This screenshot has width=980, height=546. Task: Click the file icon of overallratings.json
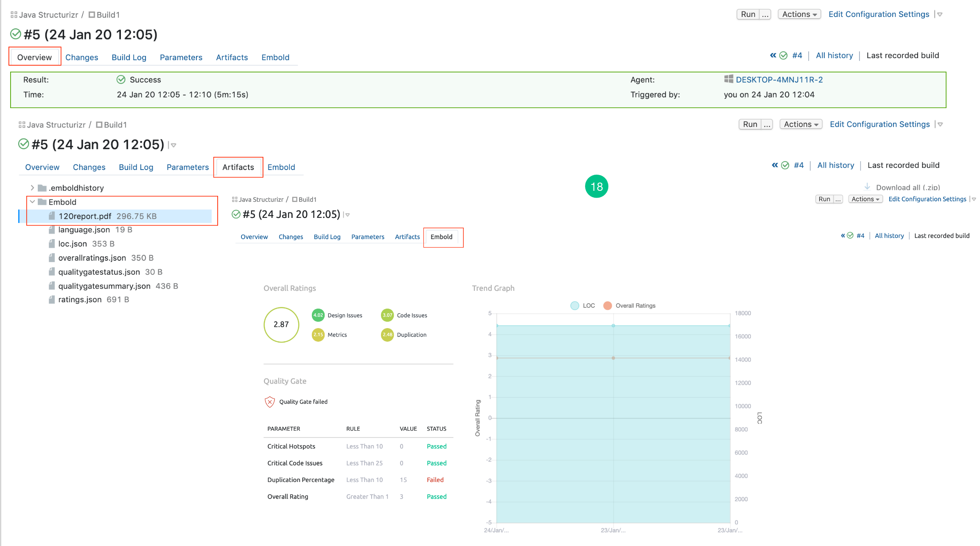pyautogui.click(x=52, y=258)
